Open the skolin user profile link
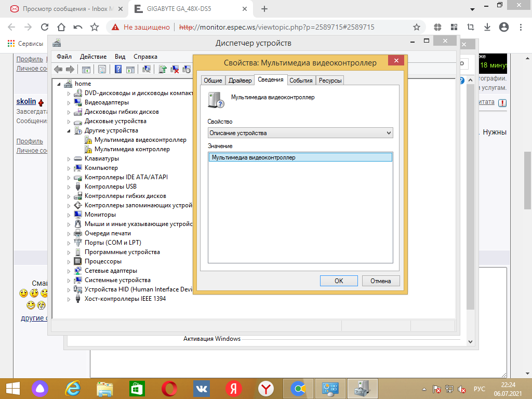The width and height of the screenshot is (532, 399). (x=26, y=102)
